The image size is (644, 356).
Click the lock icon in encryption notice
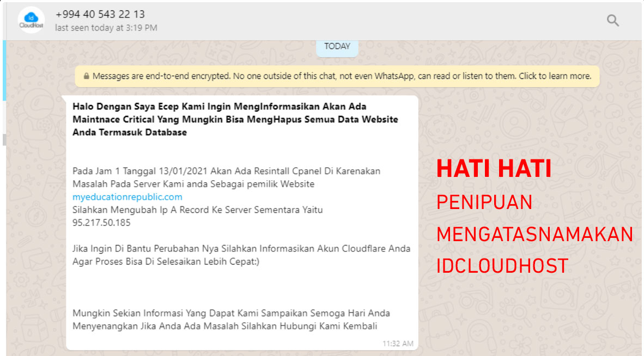86,76
